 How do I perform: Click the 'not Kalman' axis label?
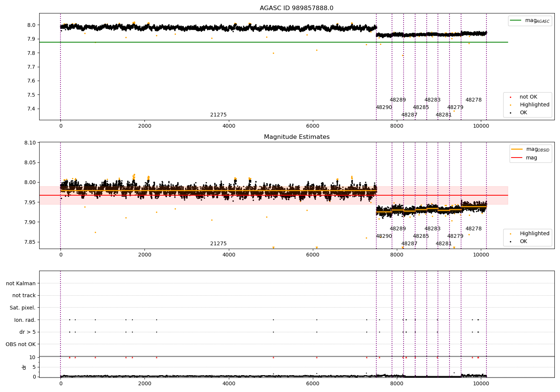(21, 283)
